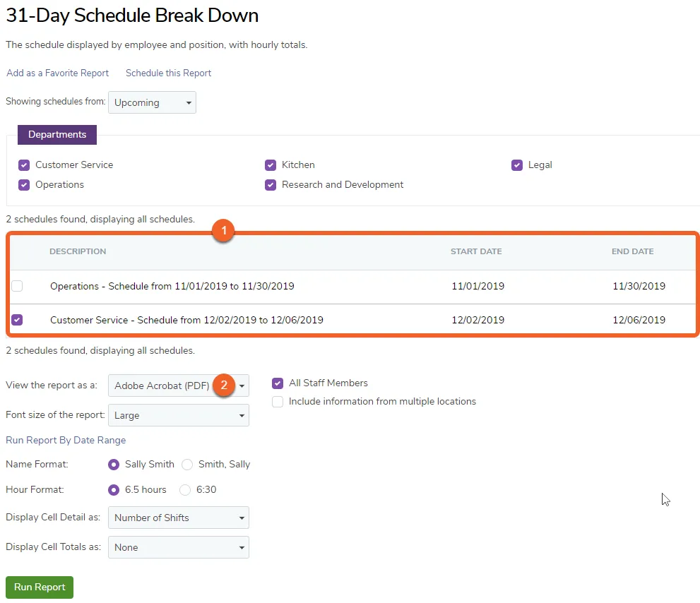700x603 pixels.
Task: Open the View the report as dropdown
Action: [x=179, y=386]
